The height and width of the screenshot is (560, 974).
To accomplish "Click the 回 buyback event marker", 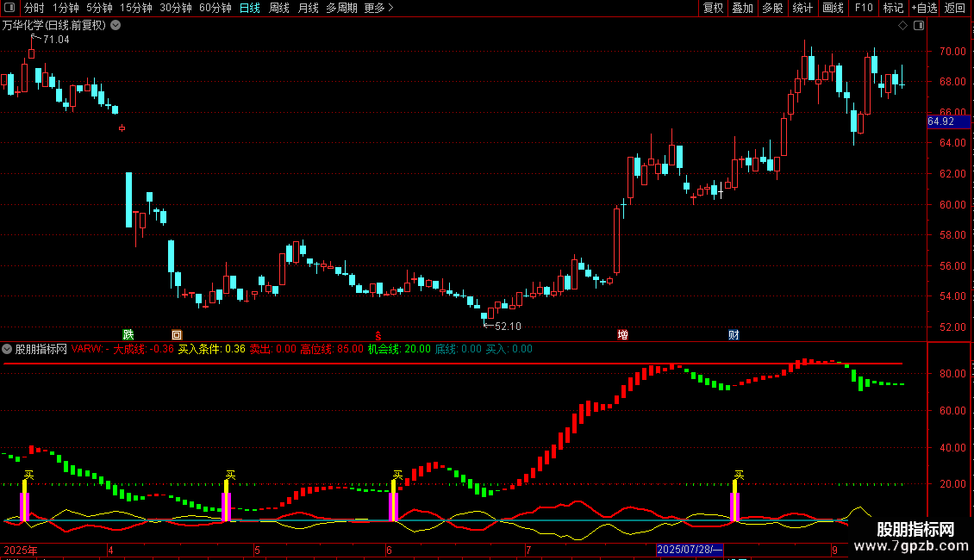I will click(x=177, y=334).
